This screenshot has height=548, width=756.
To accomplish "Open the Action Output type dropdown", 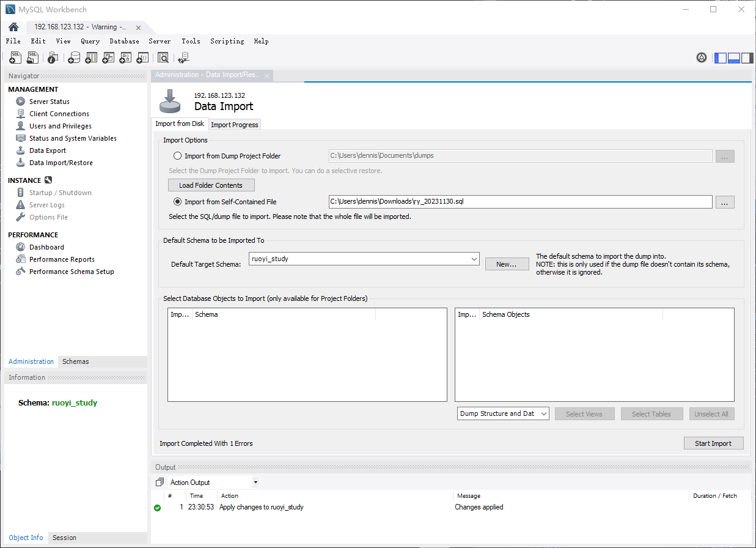I will (x=213, y=483).
